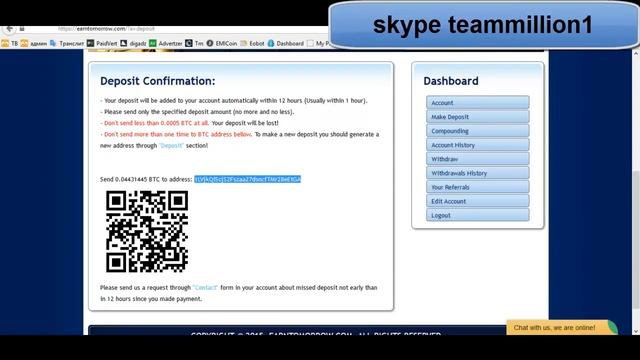The width and height of the screenshot is (640, 360).
Task: Click the "Dashboard" sidebar heading
Action: pyautogui.click(x=451, y=81)
